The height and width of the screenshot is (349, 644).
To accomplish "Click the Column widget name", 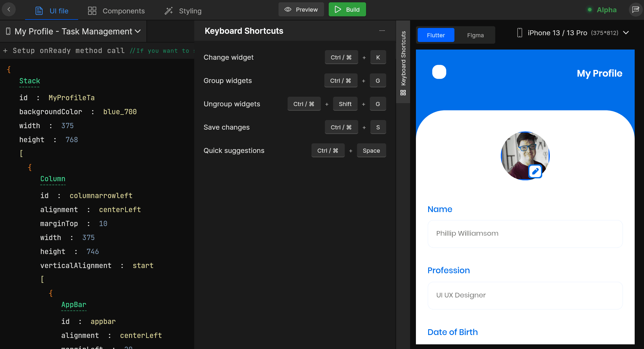I will point(53,179).
